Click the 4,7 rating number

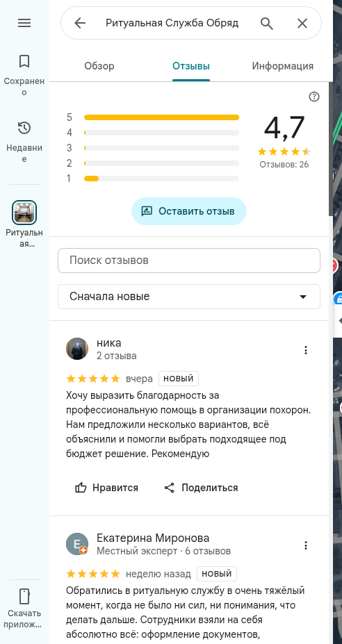284,128
